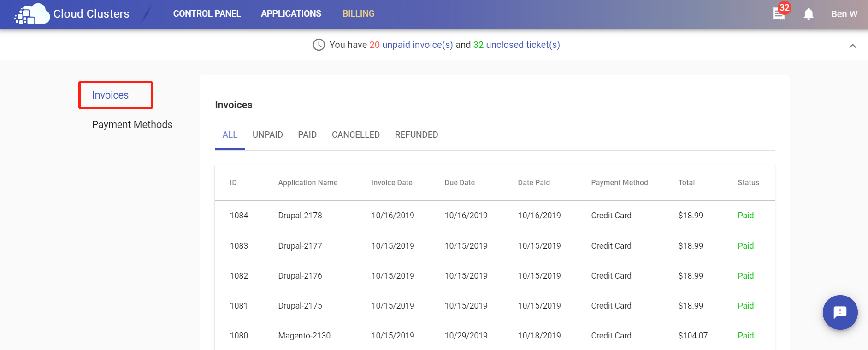This screenshot has width=868, height=350.
Task: Click the Cloud Clusters brand name
Action: click(91, 14)
